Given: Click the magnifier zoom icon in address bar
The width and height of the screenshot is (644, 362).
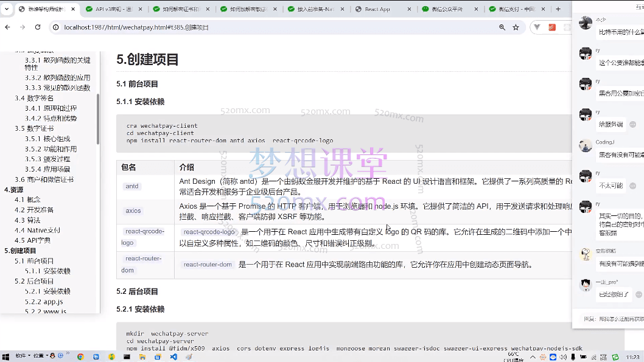Looking at the screenshot, I should [502, 27].
